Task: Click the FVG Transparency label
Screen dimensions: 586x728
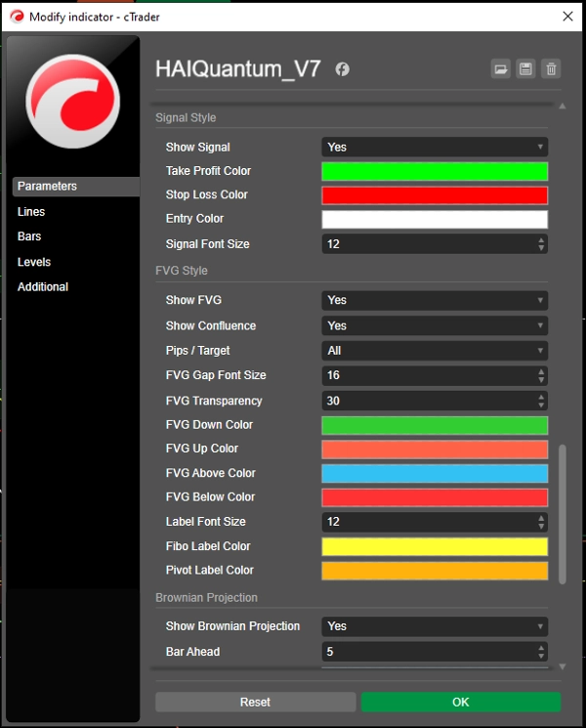Action: click(x=214, y=401)
